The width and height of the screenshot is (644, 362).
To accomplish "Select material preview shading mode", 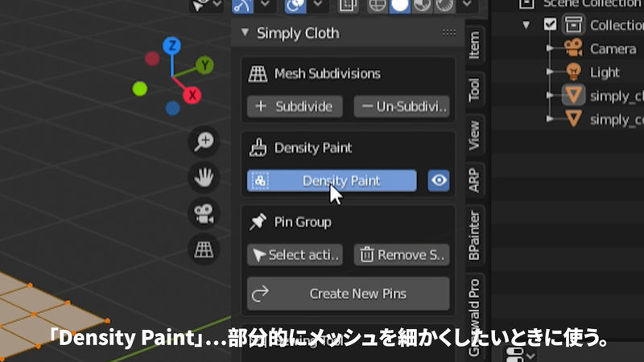I will coord(422,5).
